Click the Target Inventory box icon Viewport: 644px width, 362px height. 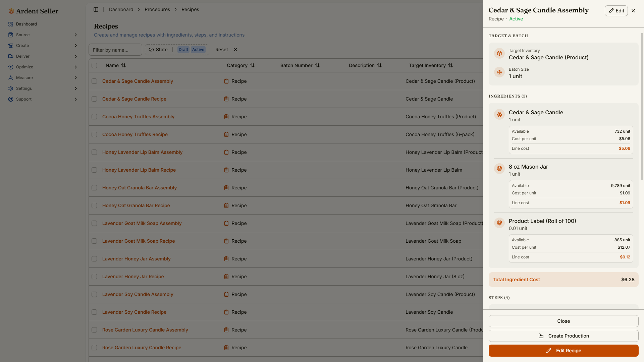pos(499,53)
